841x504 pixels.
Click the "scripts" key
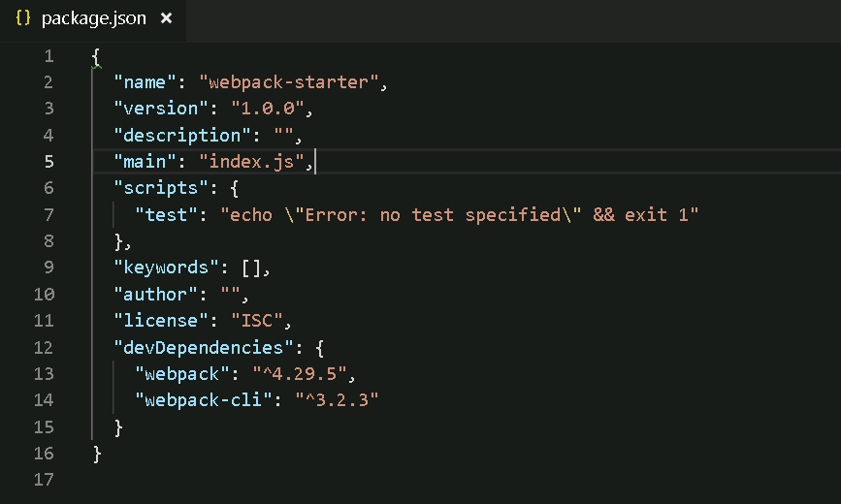click(x=155, y=187)
